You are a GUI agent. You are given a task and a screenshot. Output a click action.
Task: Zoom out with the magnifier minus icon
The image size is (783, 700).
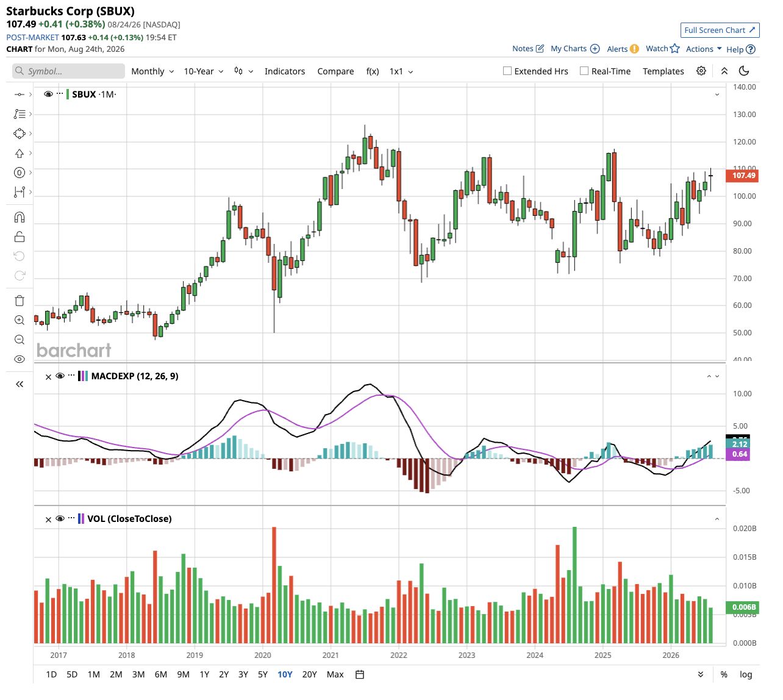[20, 340]
